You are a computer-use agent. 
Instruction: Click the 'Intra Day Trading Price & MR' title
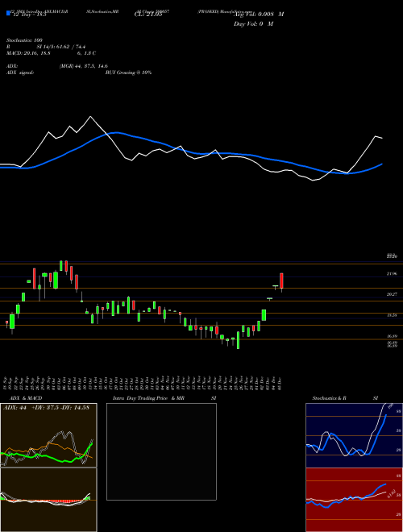tap(148, 398)
